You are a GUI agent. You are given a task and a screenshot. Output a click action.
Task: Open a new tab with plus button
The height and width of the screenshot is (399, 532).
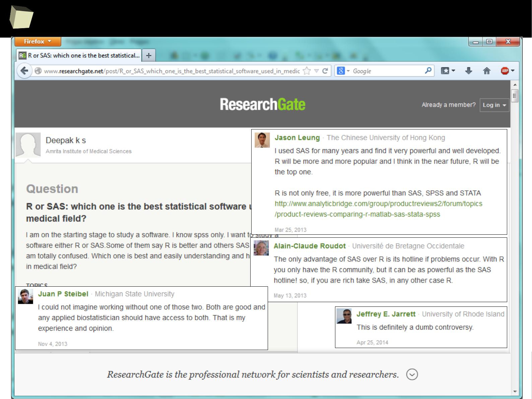pos(149,56)
